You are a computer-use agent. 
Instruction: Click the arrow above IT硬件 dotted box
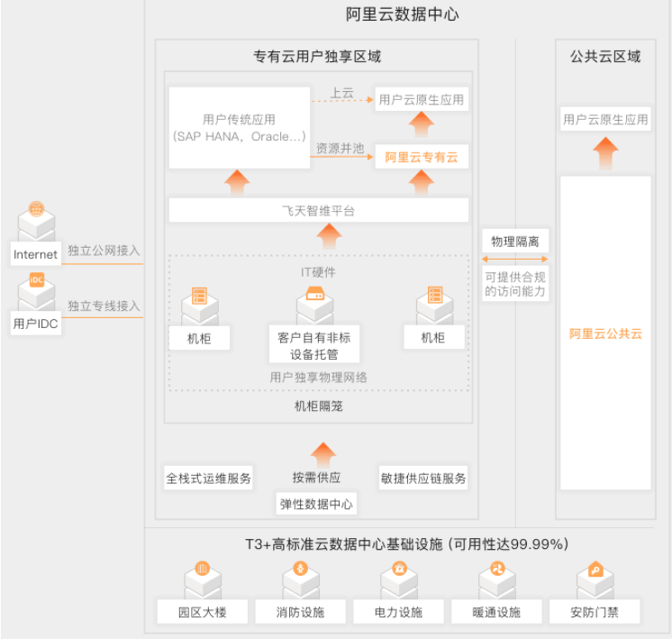[329, 236]
